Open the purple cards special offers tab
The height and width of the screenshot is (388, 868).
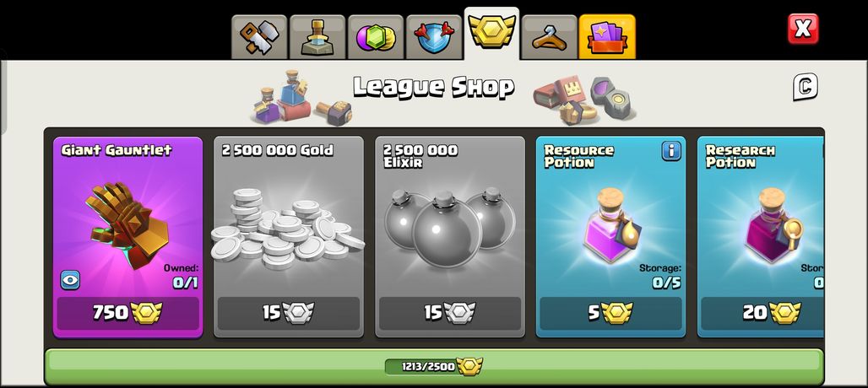click(x=607, y=37)
